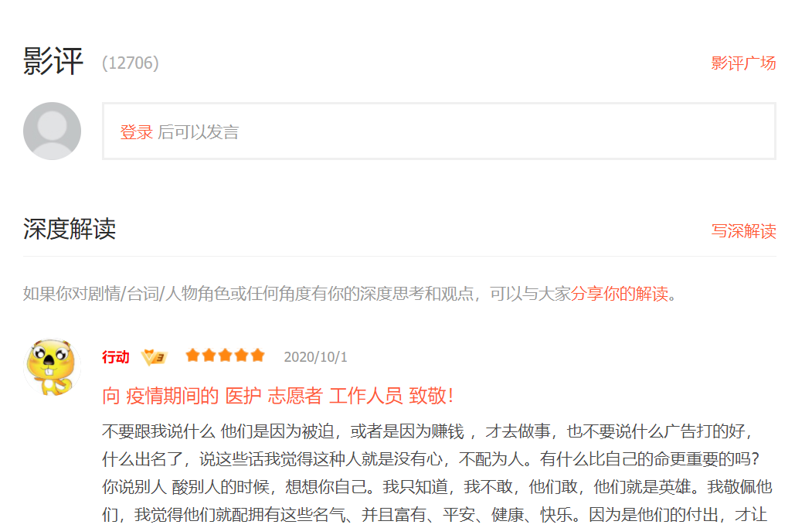Screen dimensions: 812x528
Task: Click the V3 membership badge icon
Action: point(154,357)
